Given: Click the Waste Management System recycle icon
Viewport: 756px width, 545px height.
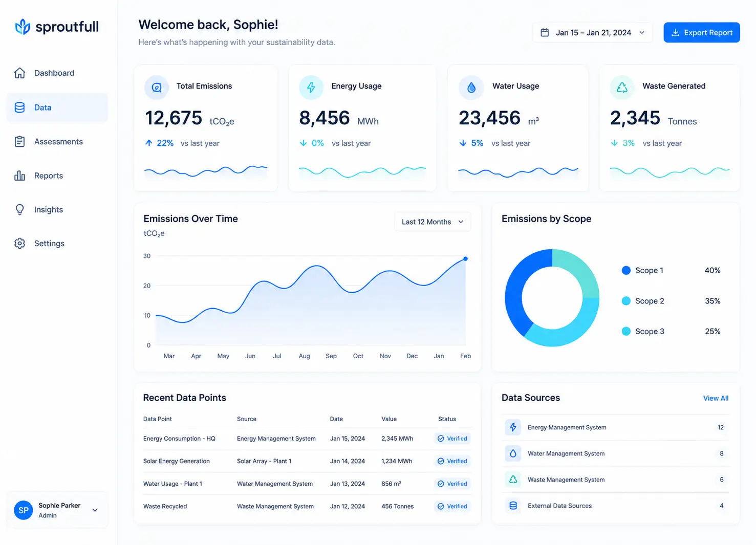Looking at the screenshot, I should click(513, 479).
